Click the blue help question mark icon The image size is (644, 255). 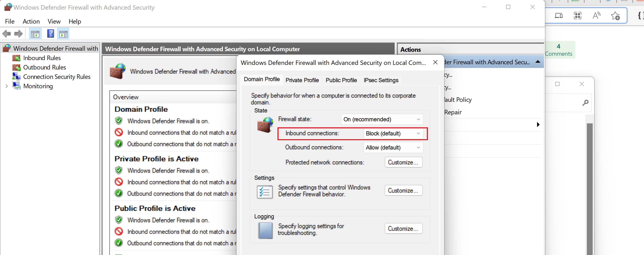coord(50,34)
